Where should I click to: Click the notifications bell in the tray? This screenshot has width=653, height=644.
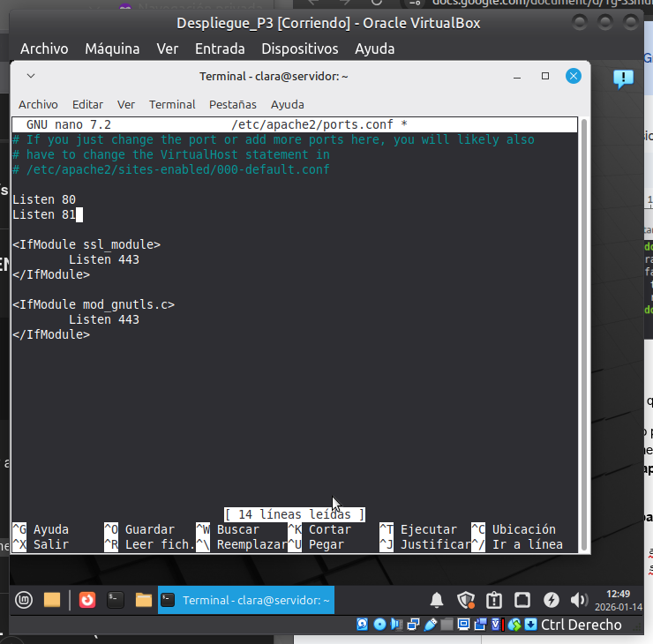coord(437,601)
